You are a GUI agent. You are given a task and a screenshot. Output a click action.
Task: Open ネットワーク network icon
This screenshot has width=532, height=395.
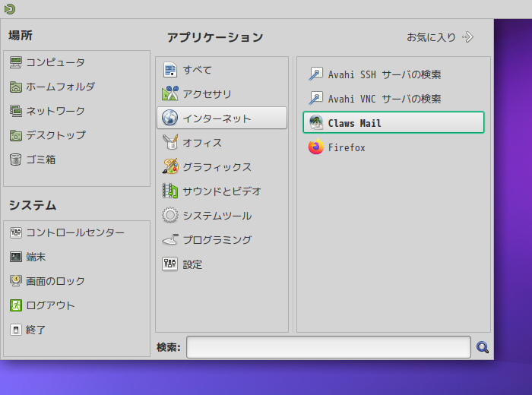click(x=16, y=111)
